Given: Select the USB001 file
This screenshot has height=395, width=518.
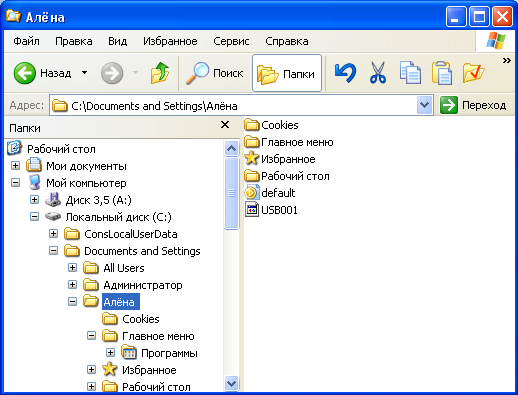Looking at the screenshot, I should point(271,210).
